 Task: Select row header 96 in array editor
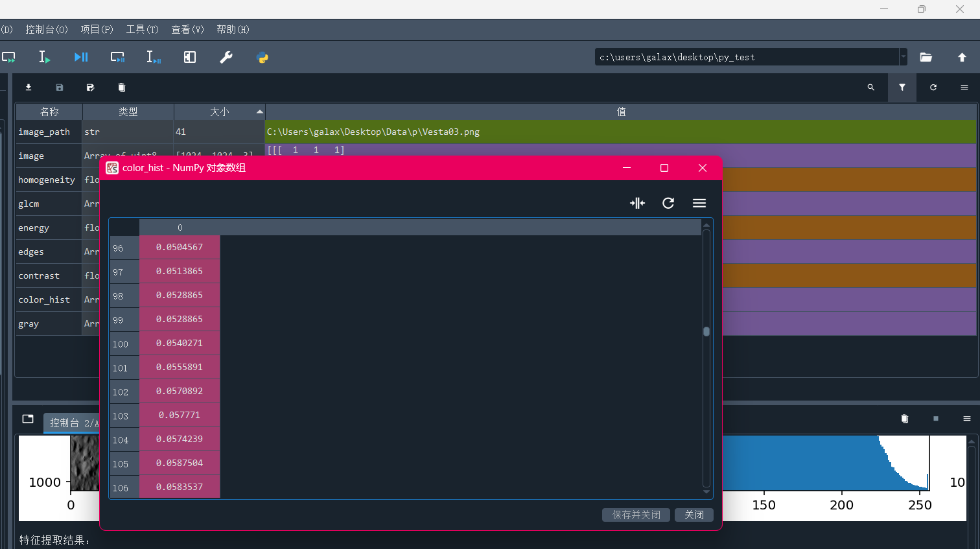click(x=124, y=248)
